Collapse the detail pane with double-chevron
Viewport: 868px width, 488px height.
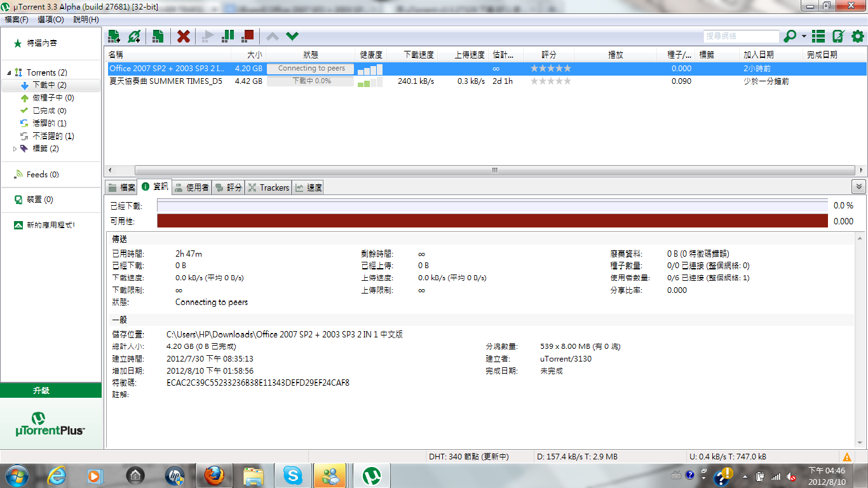(x=858, y=187)
